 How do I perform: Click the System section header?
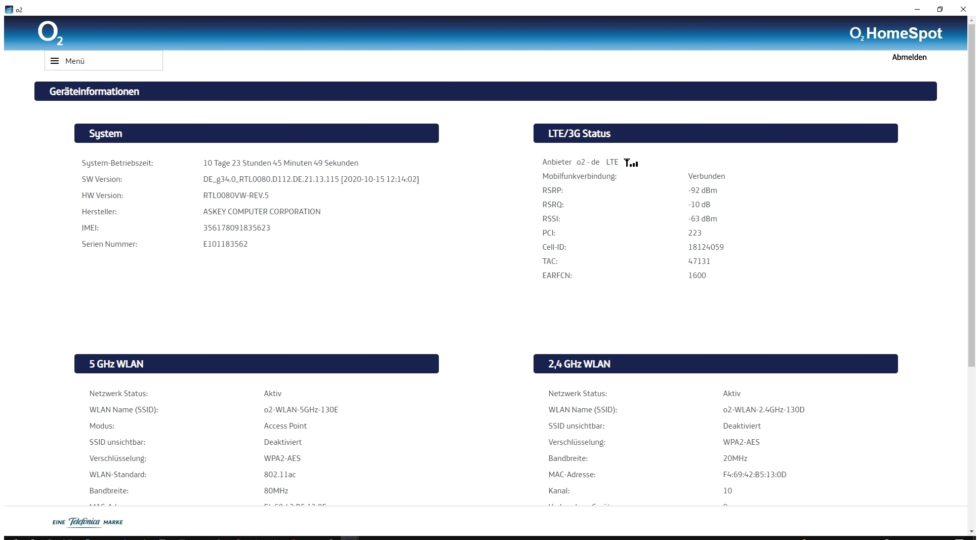pyautogui.click(x=257, y=133)
